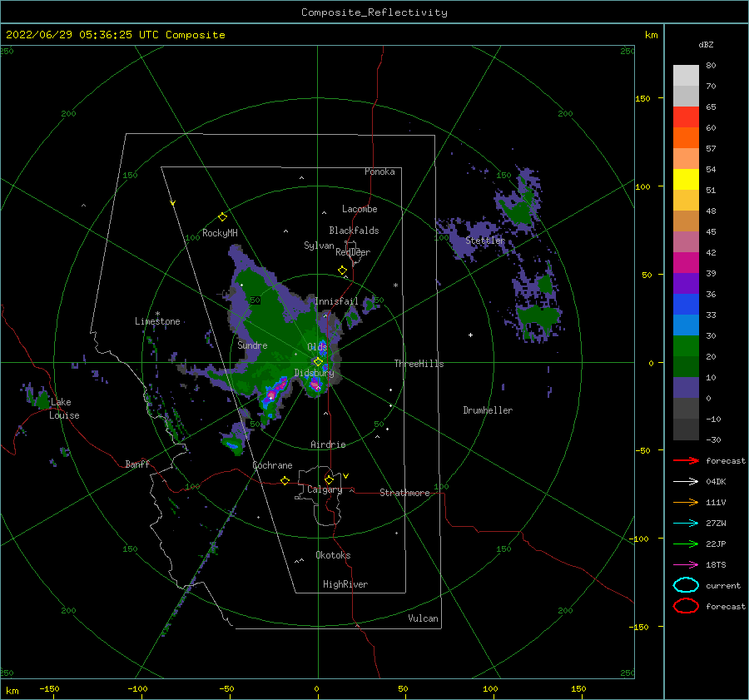This screenshot has width=749, height=700.
Task: Click yellow diamond marker below Cochrane
Action: [x=285, y=480]
